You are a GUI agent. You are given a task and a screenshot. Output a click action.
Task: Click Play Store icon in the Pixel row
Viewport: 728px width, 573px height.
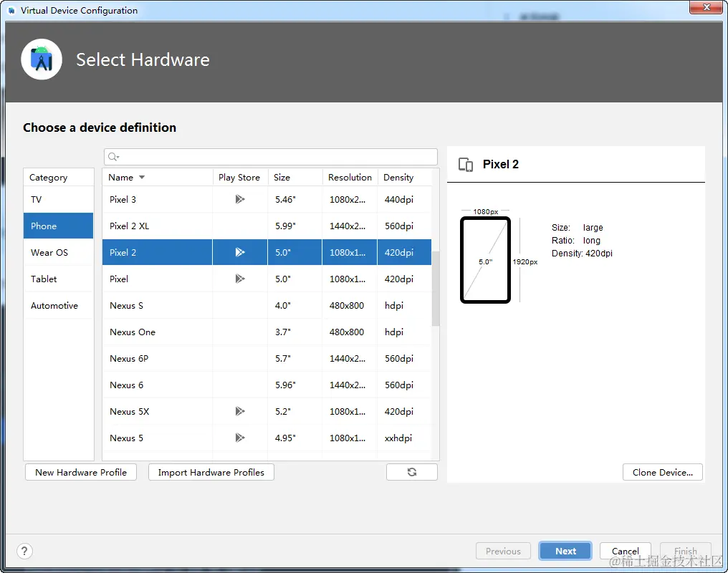coord(239,279)
